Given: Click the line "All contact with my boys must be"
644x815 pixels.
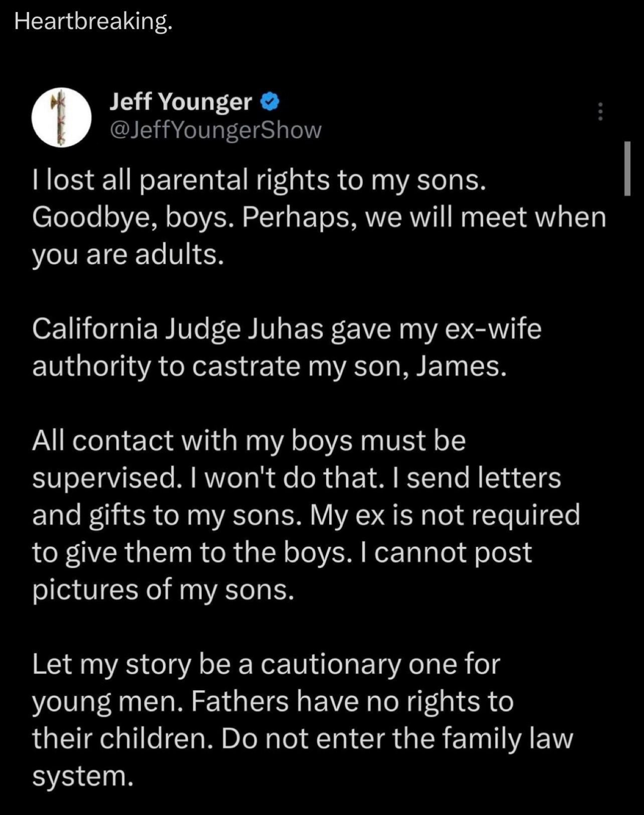Looking at the screenshot, I should [249, 441].
